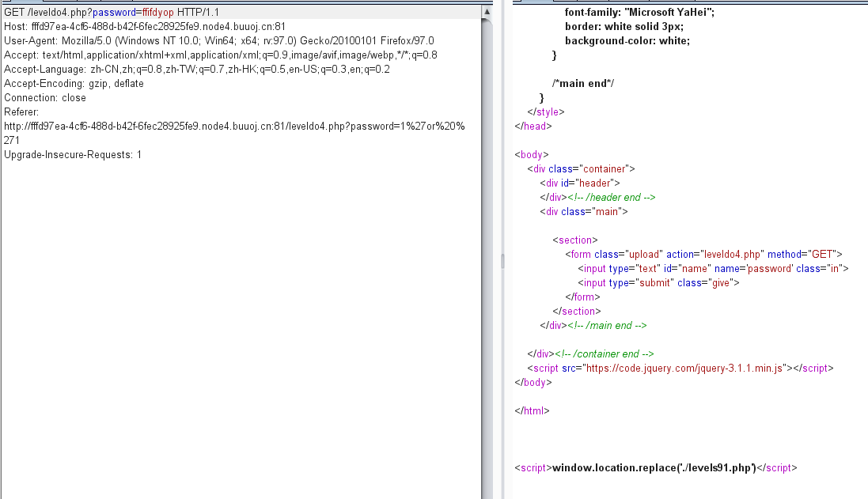Click the Referer: header label
Viewport: 868px width, 499px height.
21,112
